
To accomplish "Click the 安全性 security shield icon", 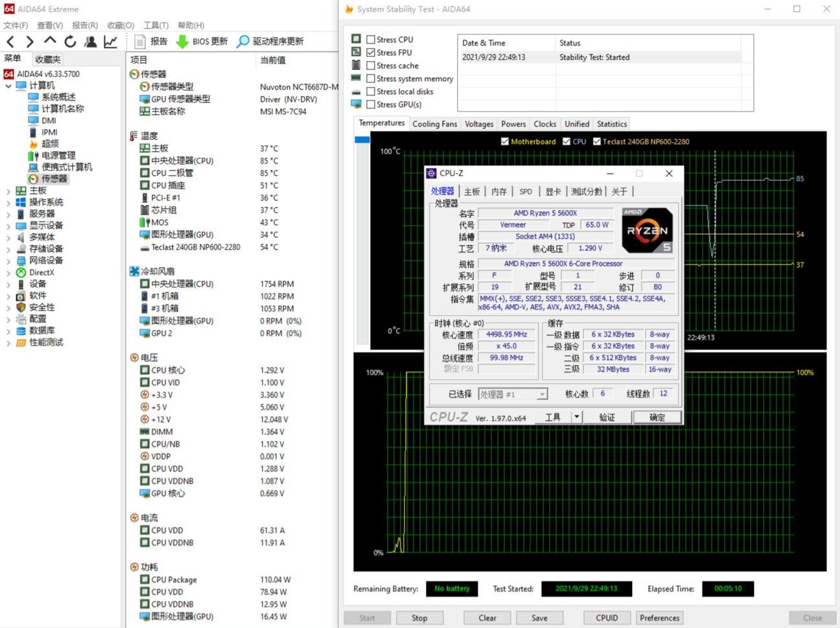I will coord(21,307).
